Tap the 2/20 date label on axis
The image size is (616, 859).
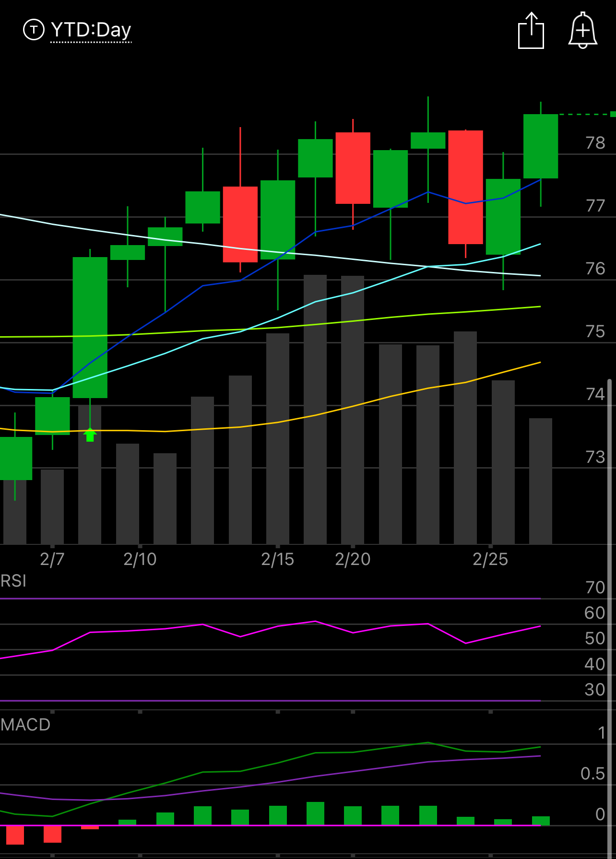(353, 559)
